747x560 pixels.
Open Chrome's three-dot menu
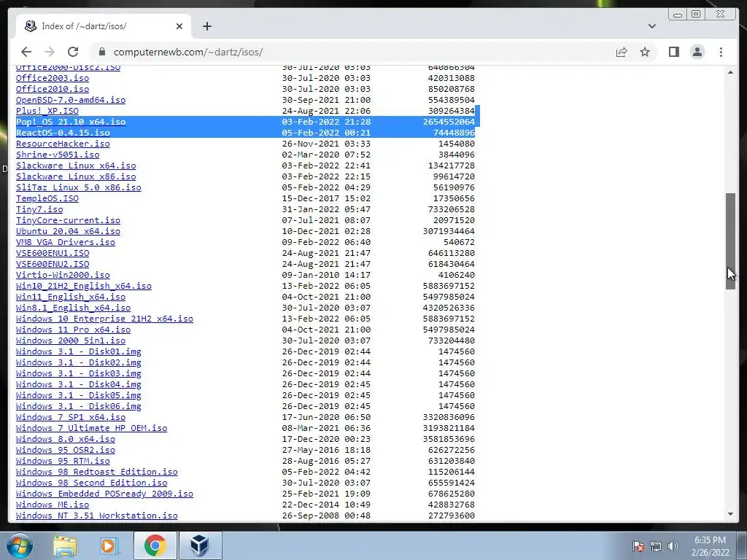(x=721, y=52)
